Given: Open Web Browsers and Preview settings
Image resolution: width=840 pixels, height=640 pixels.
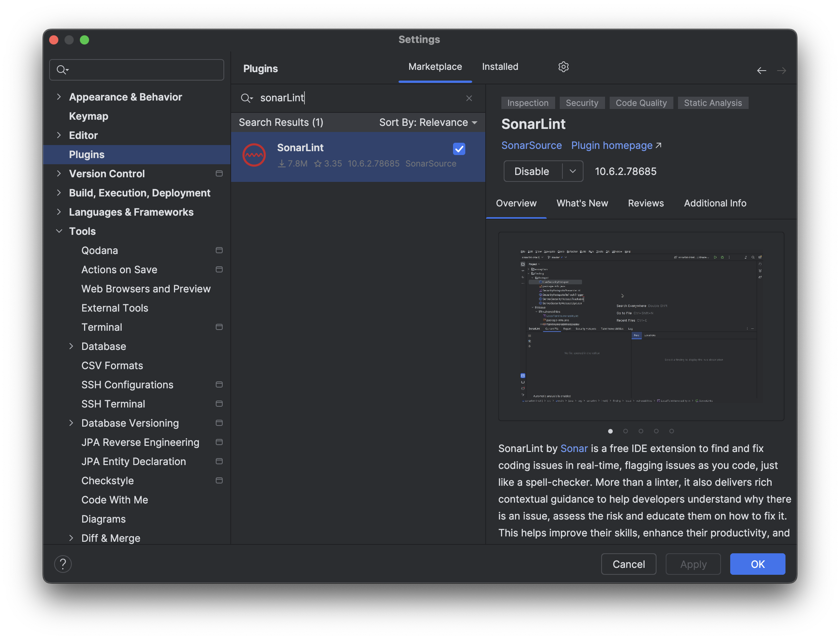Looking at the screenshot, I should (146, 289).
